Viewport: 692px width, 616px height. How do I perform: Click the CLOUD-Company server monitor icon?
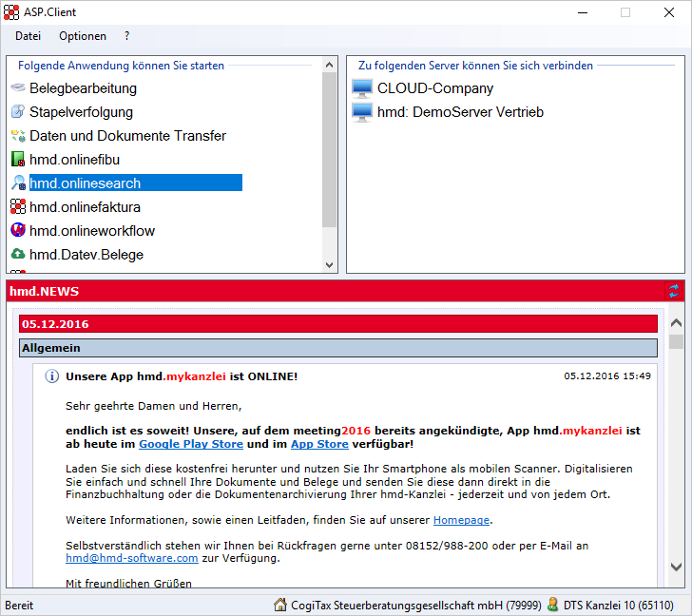[362, 88]
